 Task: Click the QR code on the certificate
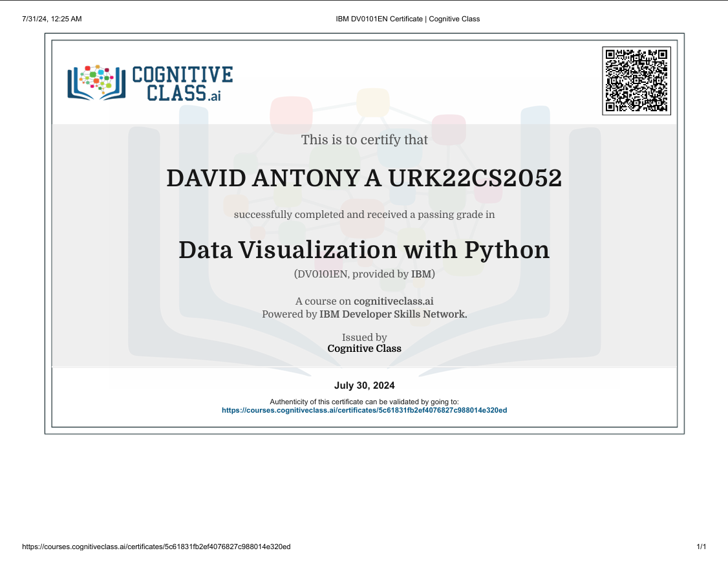[x=637, y=81]
